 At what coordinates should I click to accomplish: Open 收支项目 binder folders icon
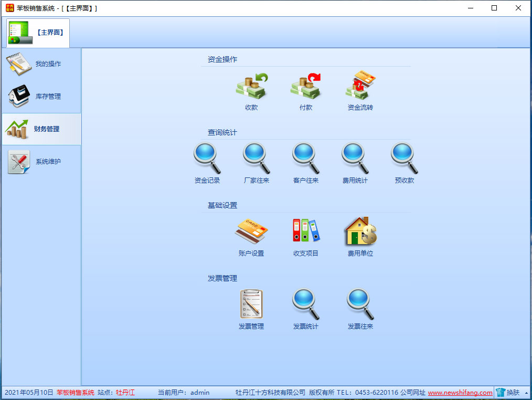(x=306, y=232)
